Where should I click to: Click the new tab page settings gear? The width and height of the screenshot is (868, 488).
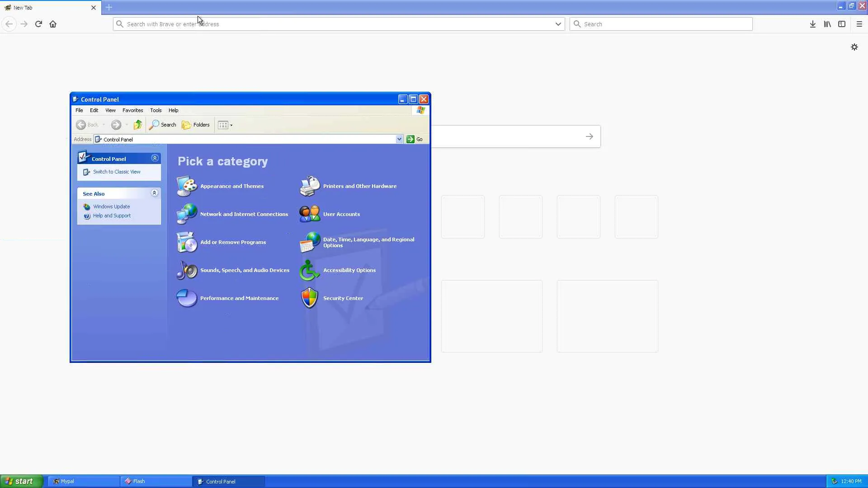point(854,47)
